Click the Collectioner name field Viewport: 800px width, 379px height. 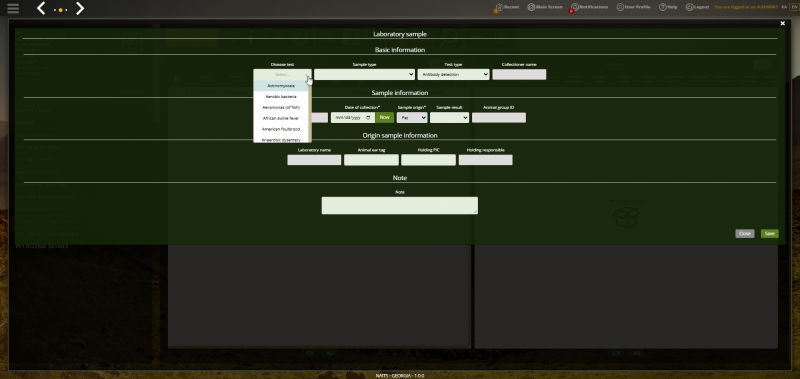(519, 74)
